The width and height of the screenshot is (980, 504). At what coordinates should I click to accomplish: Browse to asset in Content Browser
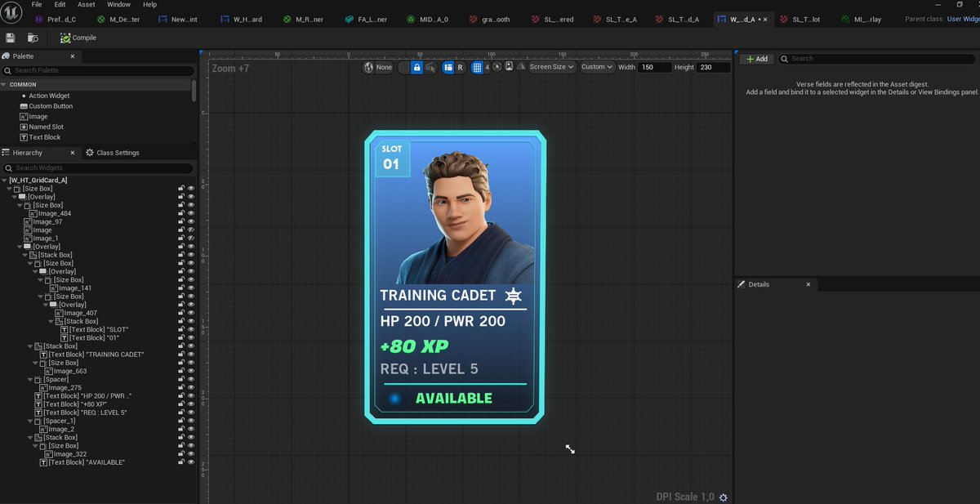[33, 38]
